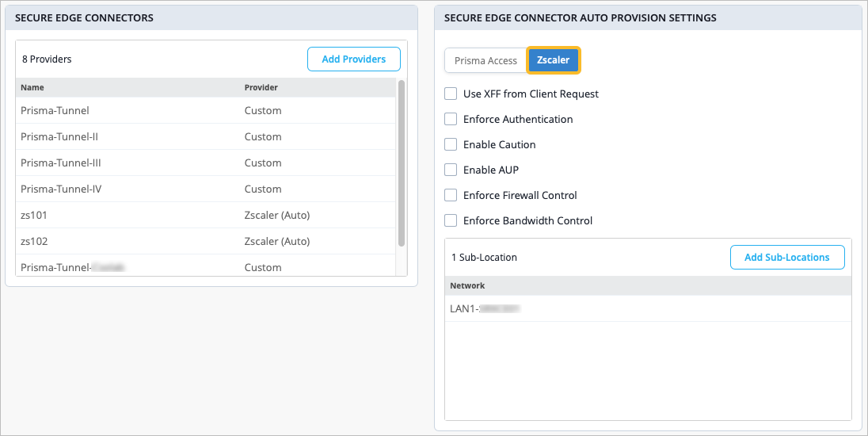This screenshot has width=868, height=436.
Task: Enable the Enforce Bandwidth Control checkbox
Action: pyautogui.click(x=451, y=220)
